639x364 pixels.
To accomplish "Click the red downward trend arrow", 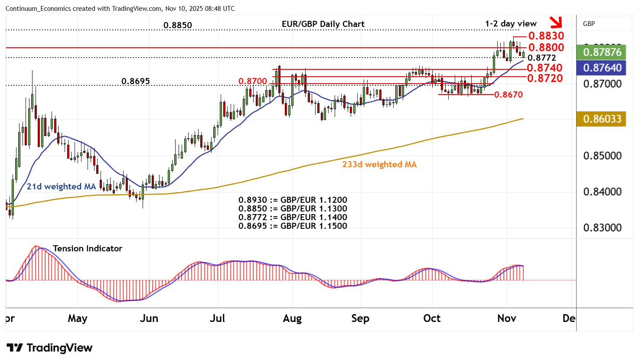I will tap(555, 22).
